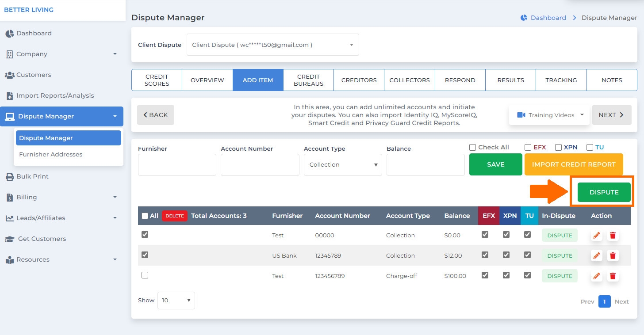Switch to the Collectors tab
644x335 pixels.
coord(410,80)
